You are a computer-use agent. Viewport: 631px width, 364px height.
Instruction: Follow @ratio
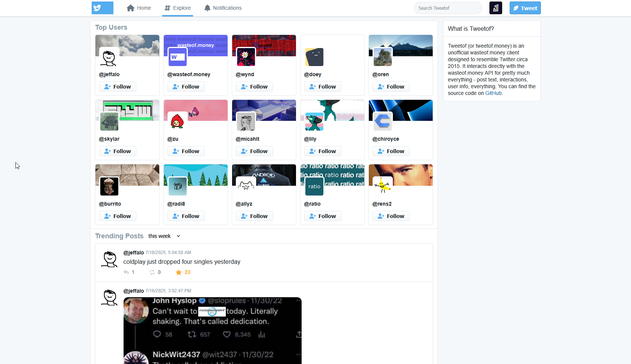click(323, 216)
